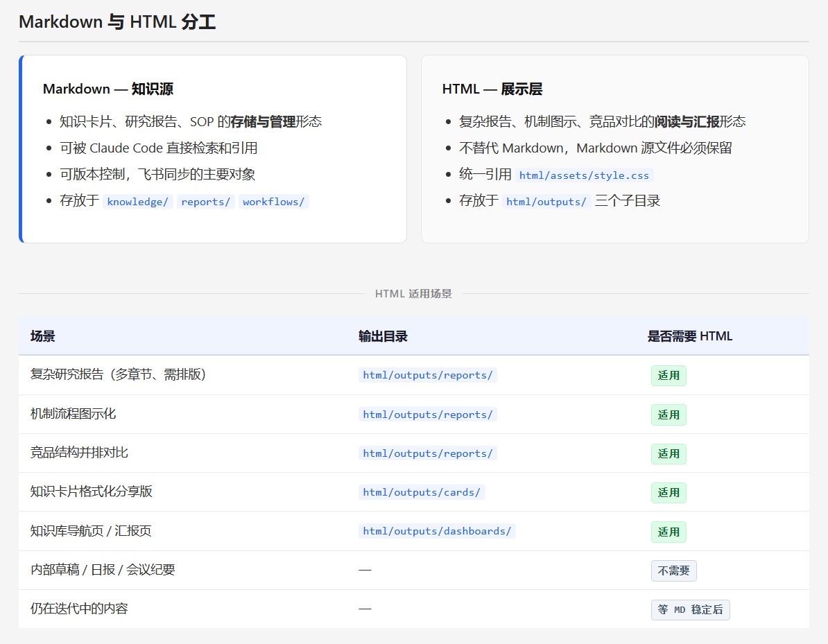
Task: Click 'html/outputs/reports/' in the 竞品结构并排对比 row
Action: 428,453
